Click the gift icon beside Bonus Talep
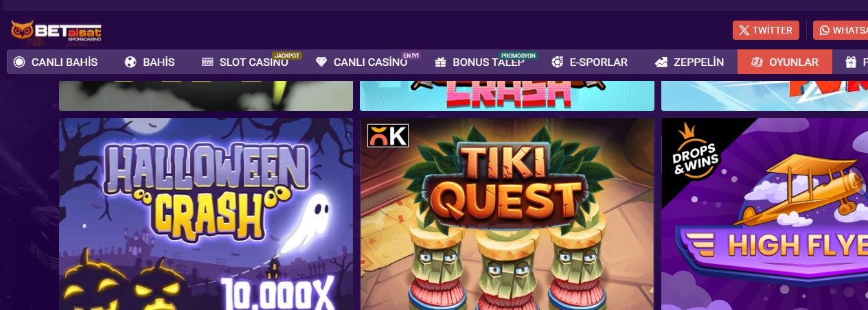Viewport: 868px width, 310px height. [441, 62]
